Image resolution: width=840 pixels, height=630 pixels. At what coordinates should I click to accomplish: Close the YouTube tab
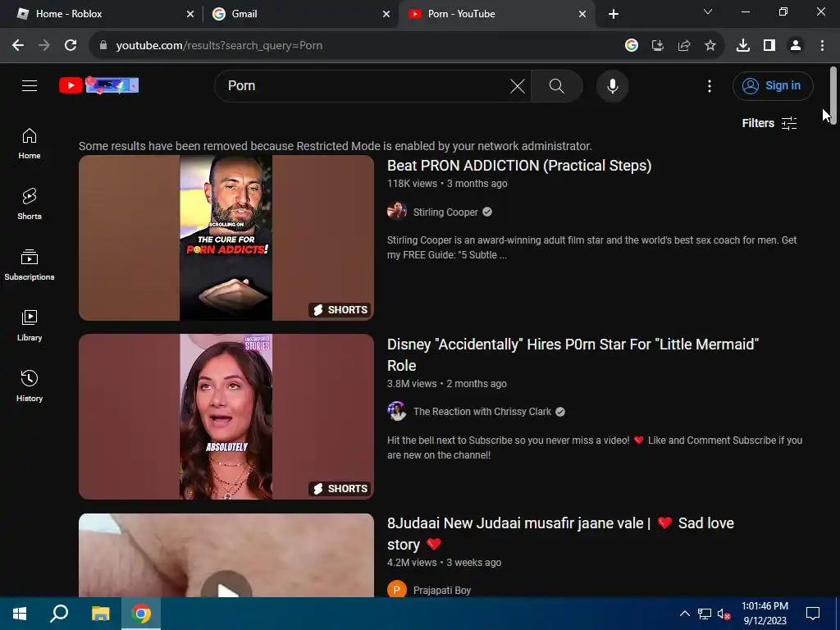[582, 14]
